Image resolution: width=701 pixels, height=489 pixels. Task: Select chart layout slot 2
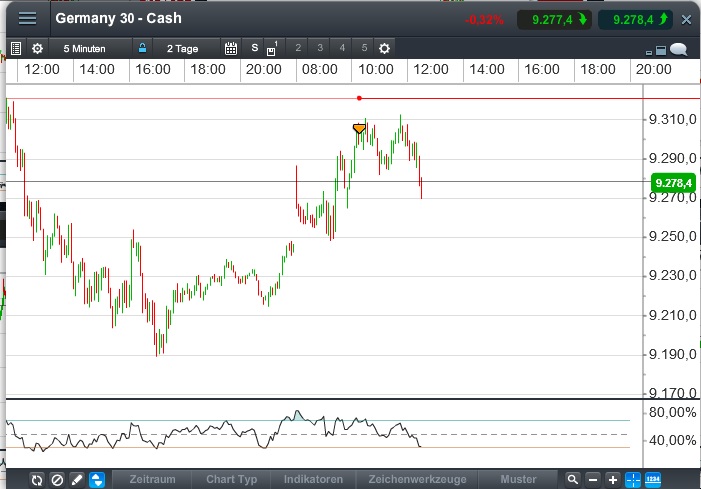(298, 48)
